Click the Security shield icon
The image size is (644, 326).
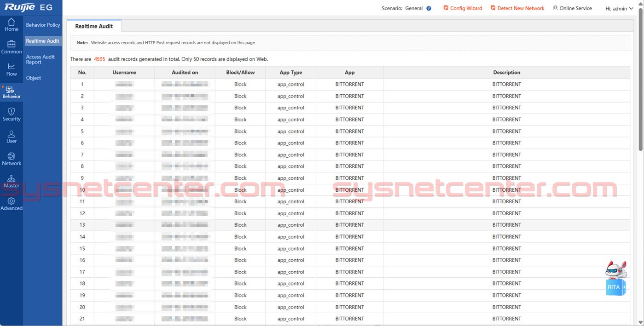click(12, 112)
